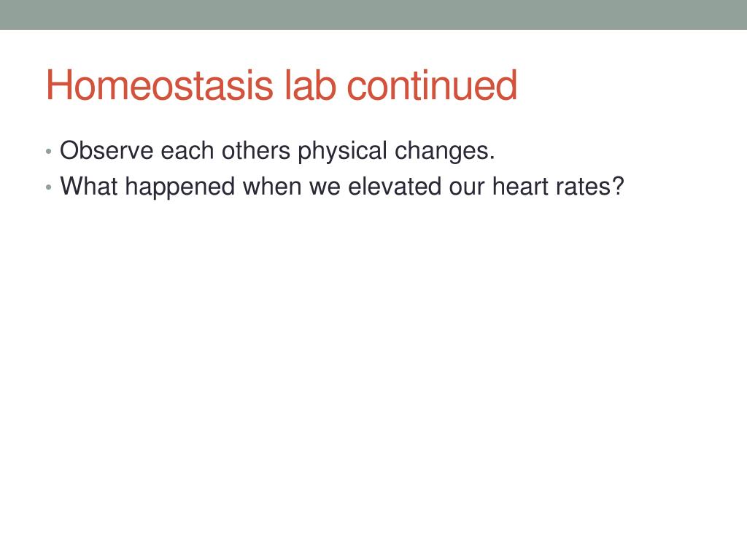The height and width of the screenshot is (560, 747).
Task: Click the bullet dot before 'What happened'
Action: pos(49,187)
